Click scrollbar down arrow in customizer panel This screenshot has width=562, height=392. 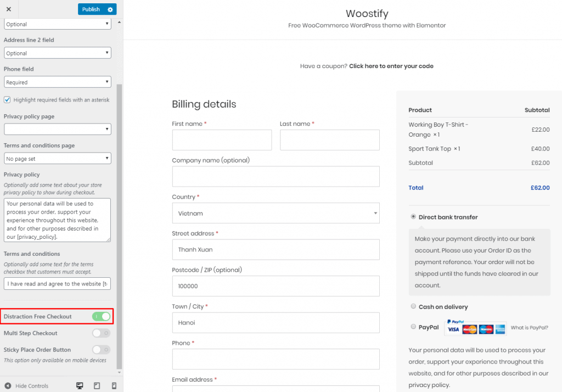[119, 373]
